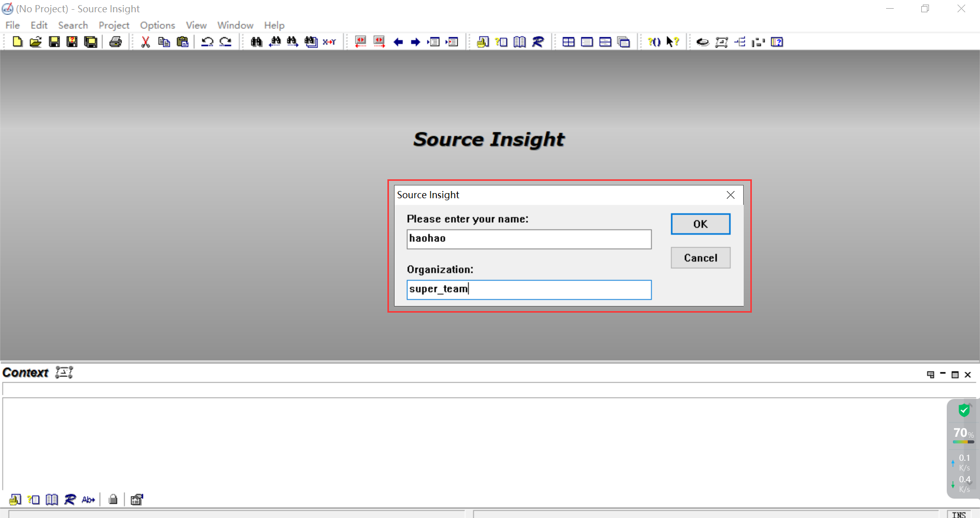The width and height of the screenshot is (980, 518).
Task: Click the blue help window icon with question mark
Action: [x=777, y=42]
